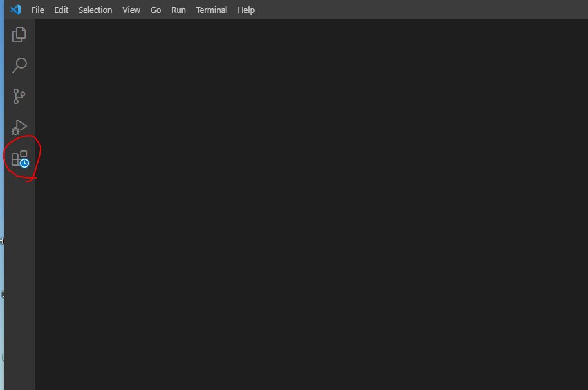Open the Help menu
588x390 pixels.
[x=246, y=10]
